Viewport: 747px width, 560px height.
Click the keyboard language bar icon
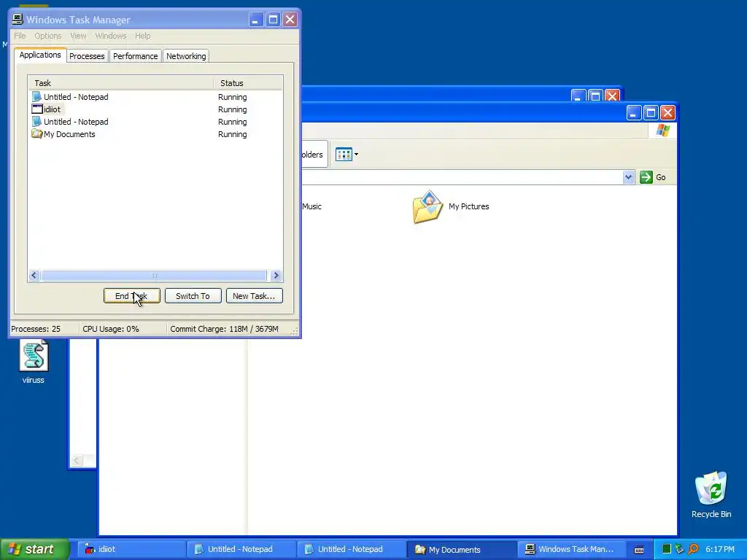coord(639,550)
